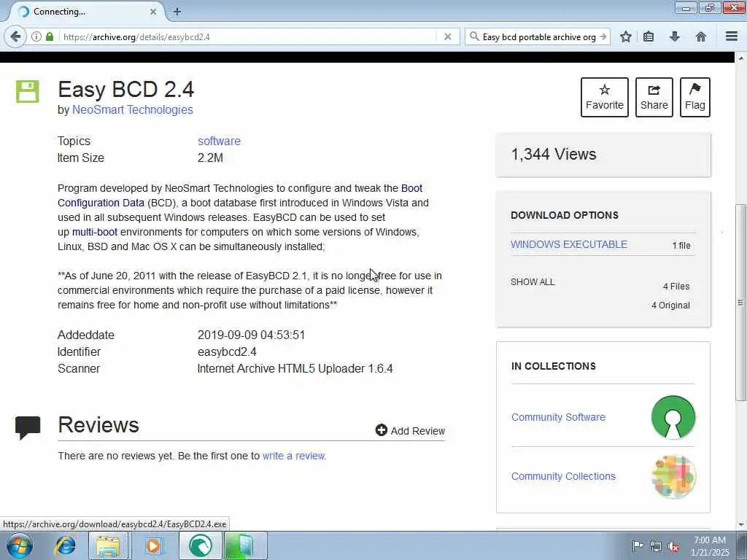
Task: Open Windows Explorer folder on taskbar
Action: point(108,545)
